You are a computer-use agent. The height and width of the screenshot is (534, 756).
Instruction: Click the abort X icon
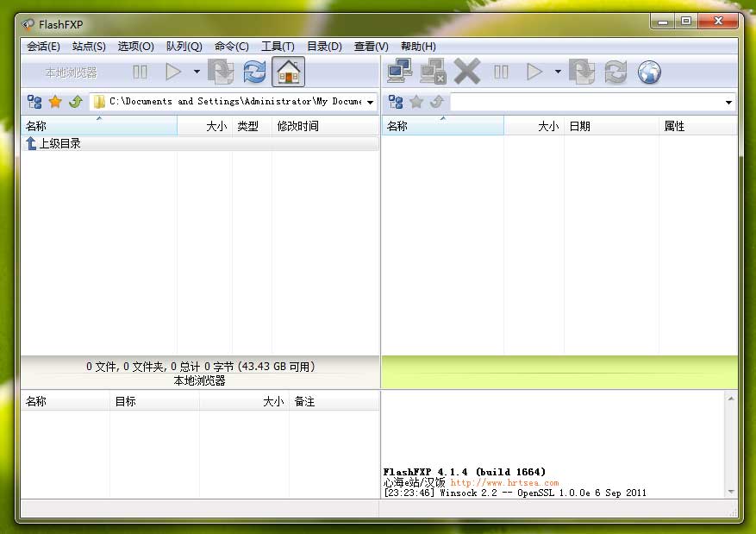[466, 72]
